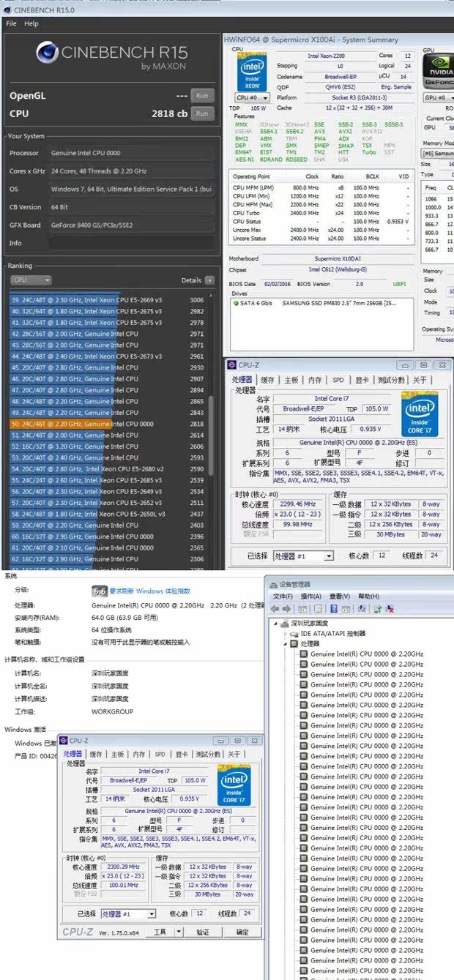454x980 pixels.
Task: Open GPU #0 selector in HWiNFO64
Action: [438, 97]
